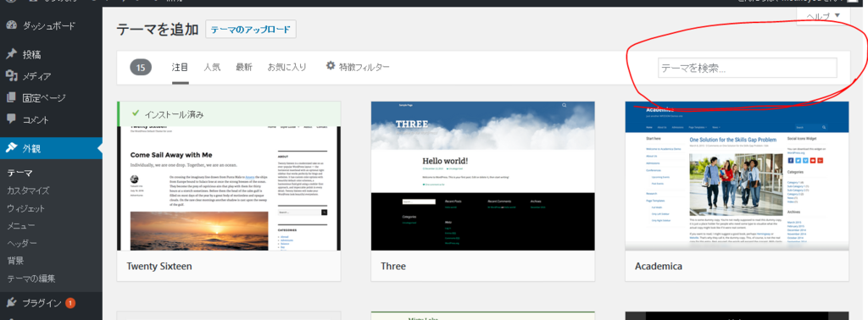Open プラグイン in sidebar
The image size is (868, 320).
42,302
